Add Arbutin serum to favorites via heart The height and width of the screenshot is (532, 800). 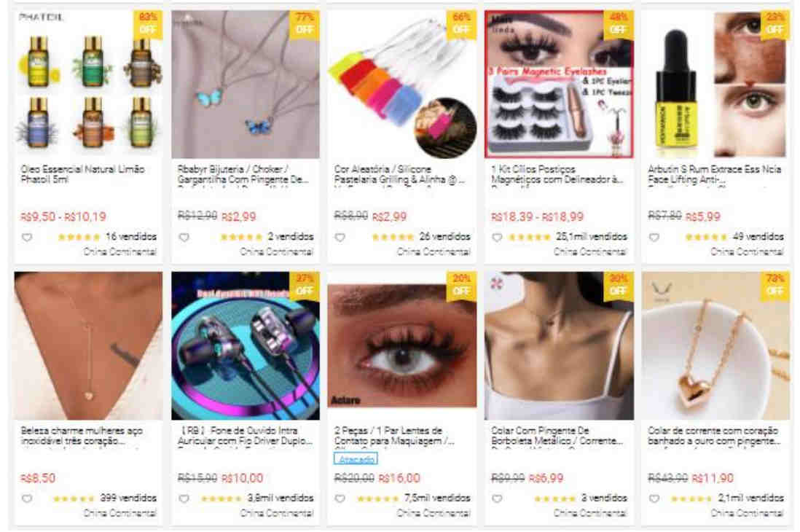(654, 238)
